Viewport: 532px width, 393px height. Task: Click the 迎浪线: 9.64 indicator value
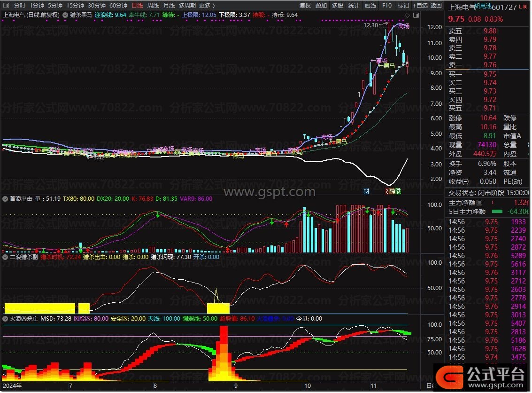pos(110,15)
